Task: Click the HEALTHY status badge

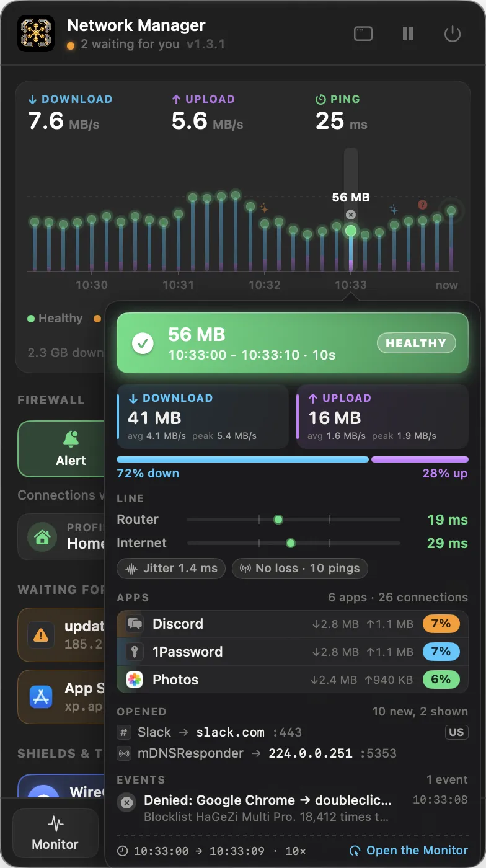Action: 416,343
